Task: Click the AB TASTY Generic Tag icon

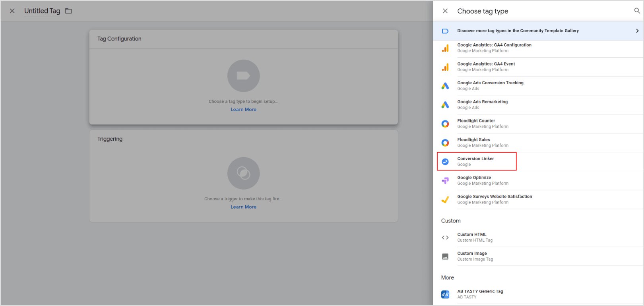Action: (x=445, y=294)
